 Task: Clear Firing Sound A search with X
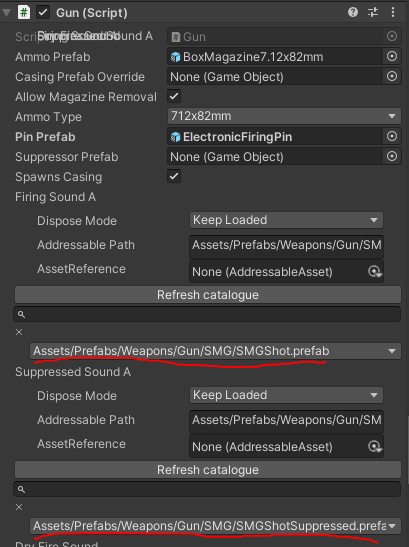pos(19,332)
